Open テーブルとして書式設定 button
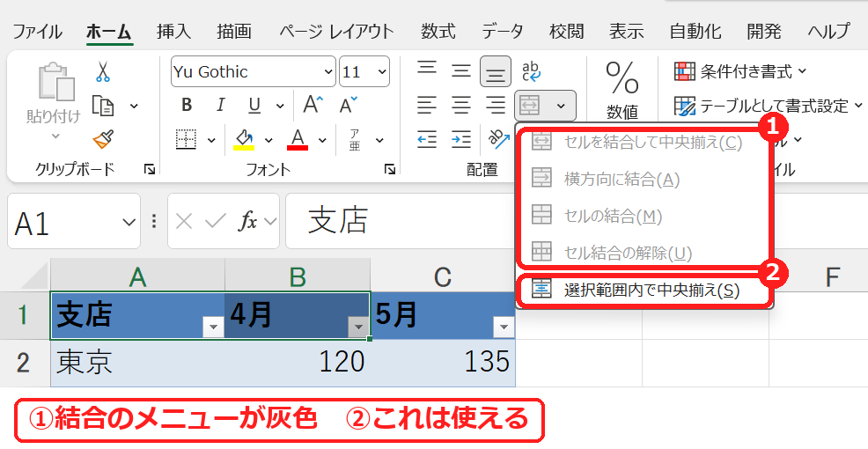868x449 pixels. point(769,106)
